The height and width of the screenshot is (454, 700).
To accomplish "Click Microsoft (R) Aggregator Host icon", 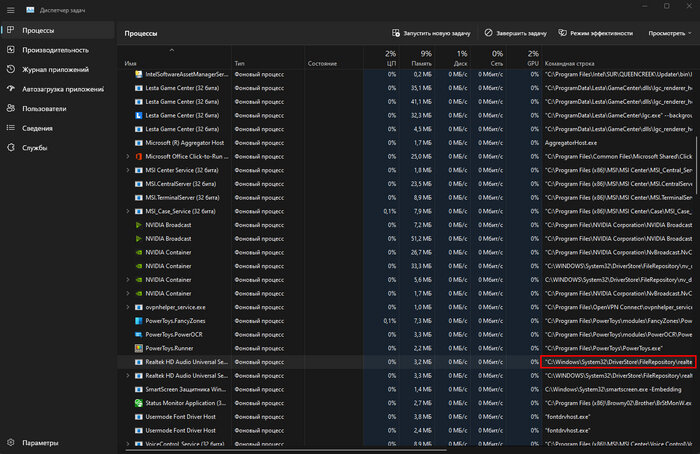I will pos(139,143).
